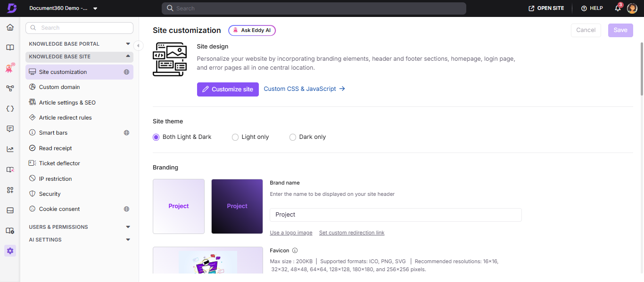Click the Security shield icon
The width and height of the screenshot is (644, 282).
(33, 194)
